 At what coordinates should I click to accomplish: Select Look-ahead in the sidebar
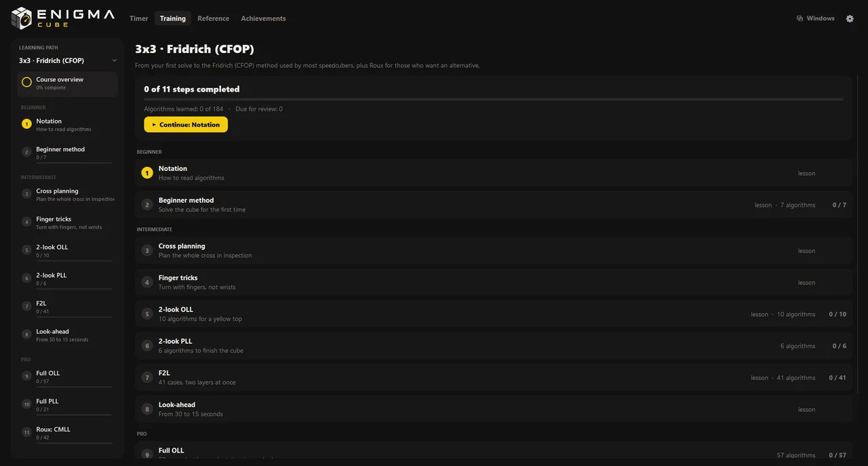pos(68,335)
